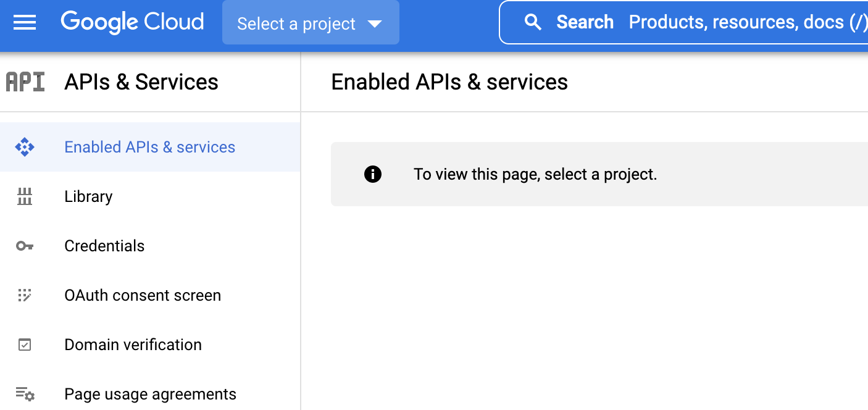Click the Library grid icon
This screenshot has width=868, height=410.
pos(25,196)
